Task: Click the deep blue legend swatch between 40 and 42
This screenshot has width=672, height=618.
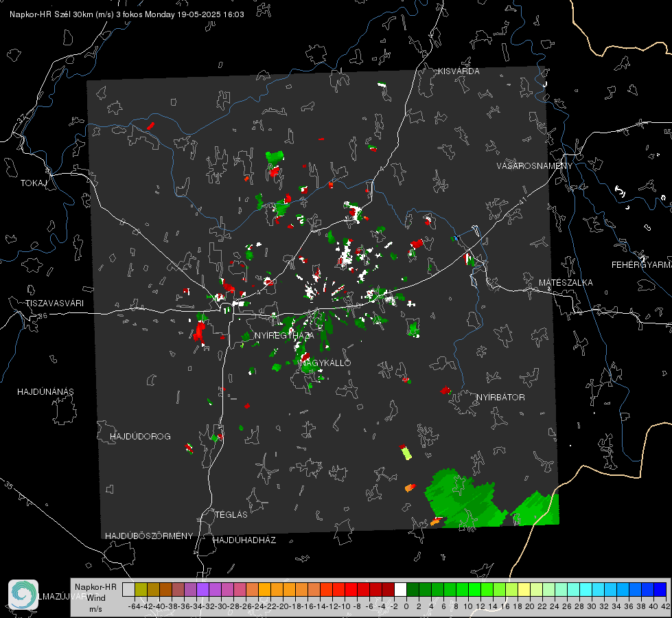Action: pyautogui.click(x=660, y=589)
